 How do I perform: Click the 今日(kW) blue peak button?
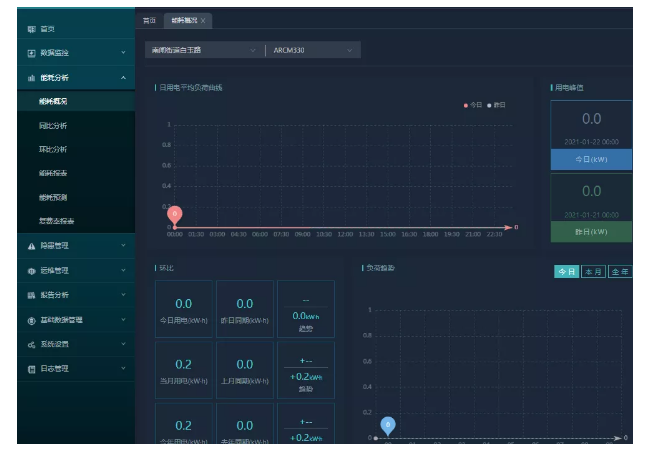click(591, 159)
